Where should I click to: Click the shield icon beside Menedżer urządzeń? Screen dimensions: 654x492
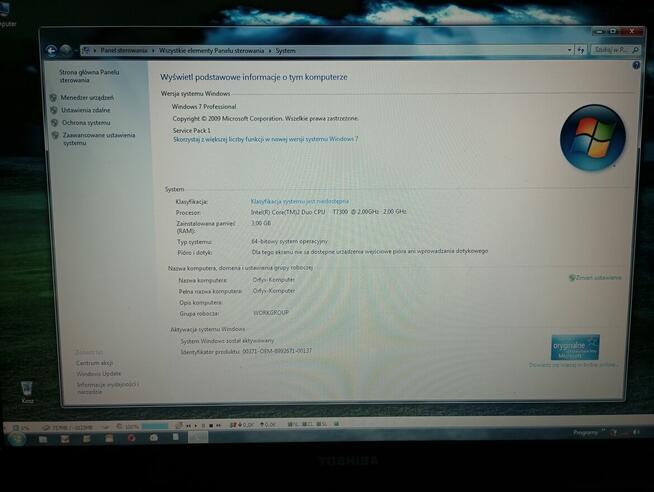click(53, 98)
